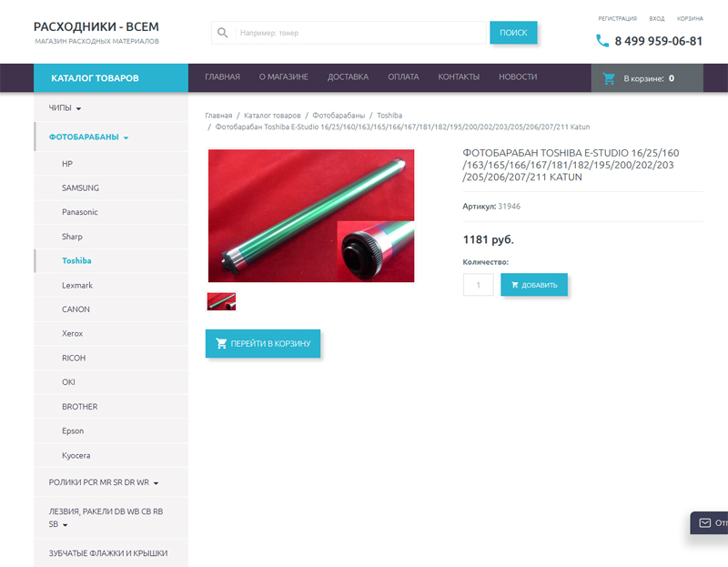Expand ЛЕЗВИЯ, РАКЕЛИ category arrow

[x=65, y=525]
